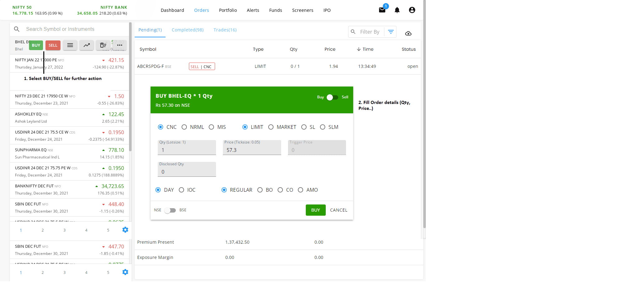
Task: Open the BHEL chart icon
Action: (87, 45)
